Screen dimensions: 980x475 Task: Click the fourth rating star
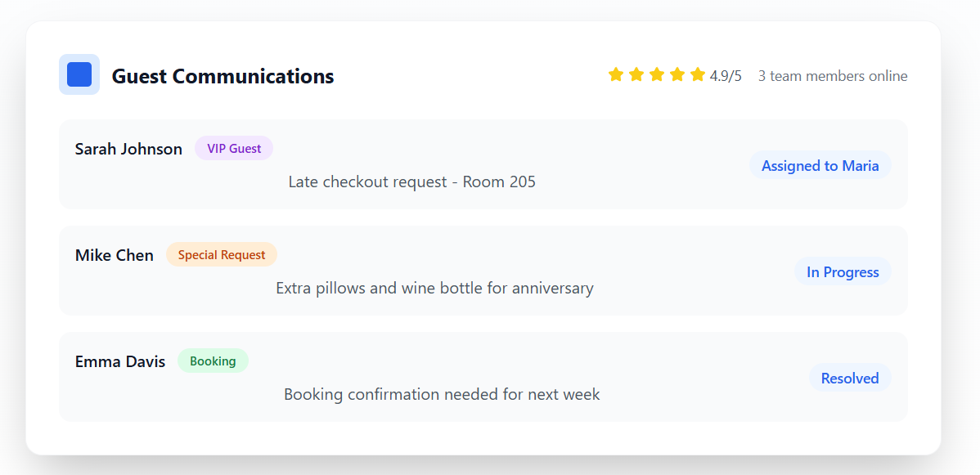coord(677,75)
